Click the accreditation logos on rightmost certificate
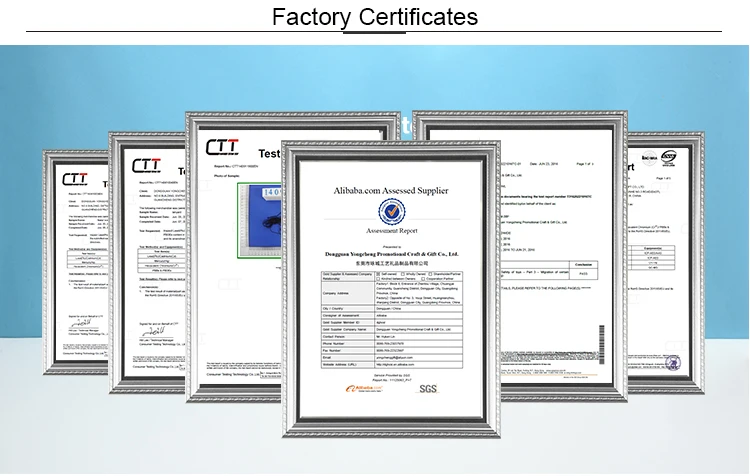Viewport: 750px width, 476px height. tap(659, 157)
